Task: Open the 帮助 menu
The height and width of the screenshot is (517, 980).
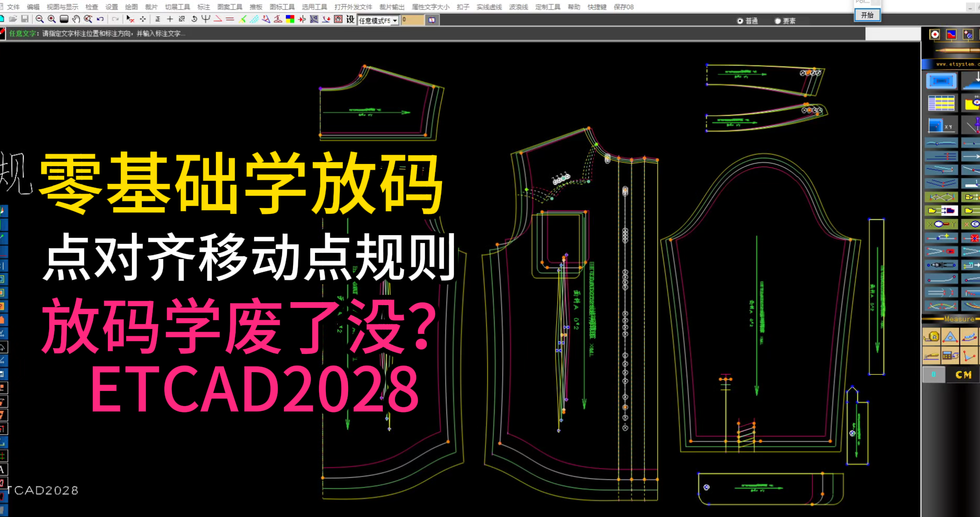Action: (x=574, y=7)
